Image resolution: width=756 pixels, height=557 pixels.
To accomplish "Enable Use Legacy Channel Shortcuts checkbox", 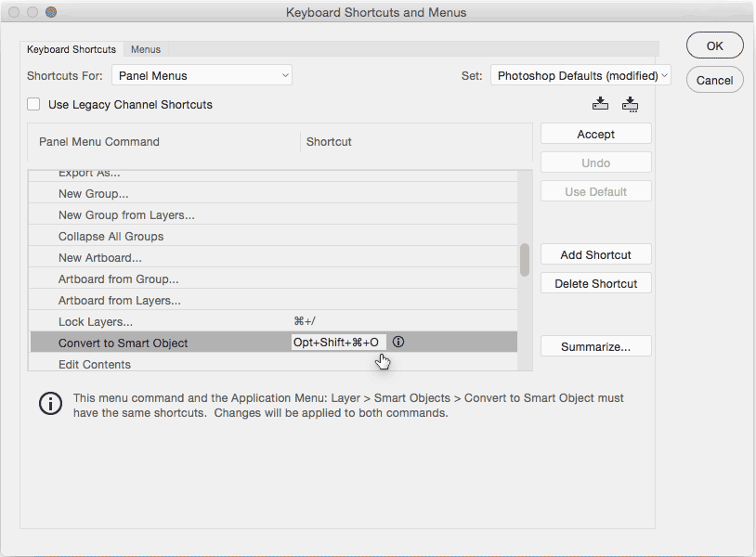I will [x=33, y=104].
